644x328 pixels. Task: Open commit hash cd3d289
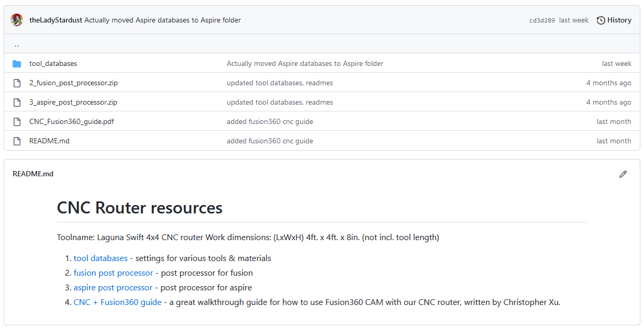click(542, 20)
